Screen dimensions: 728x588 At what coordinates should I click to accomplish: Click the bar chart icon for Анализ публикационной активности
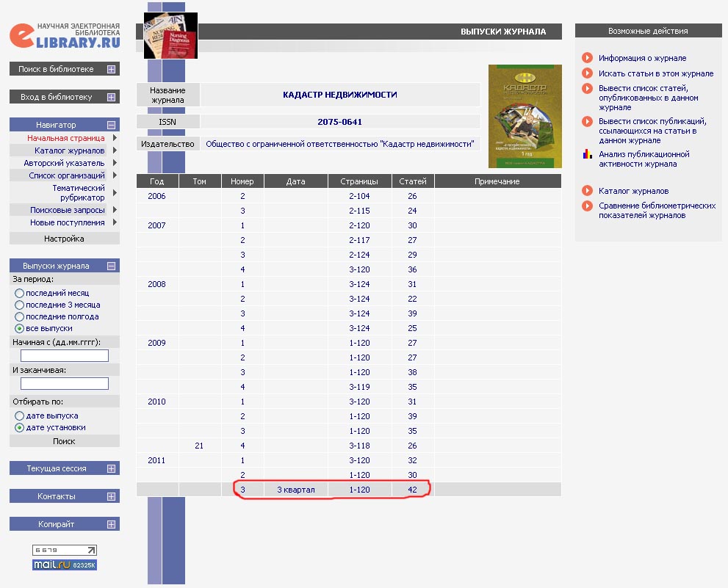pyautogui.click(x=587, y=154)
